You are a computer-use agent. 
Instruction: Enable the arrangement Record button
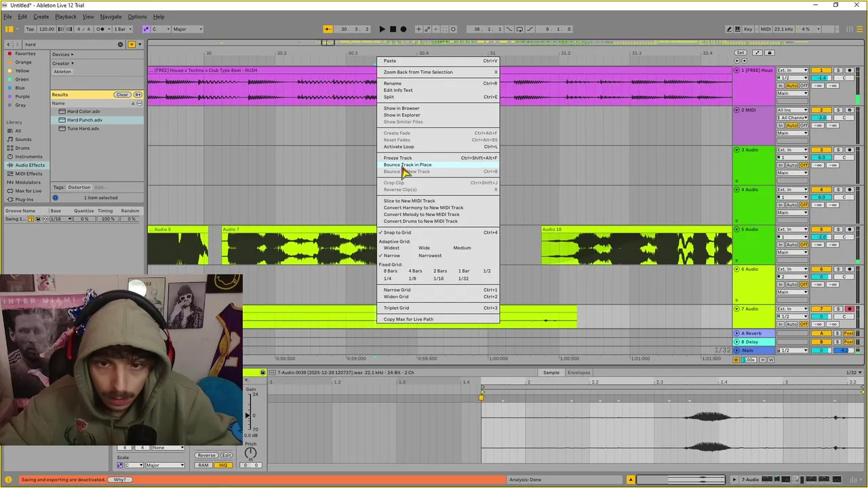tap(403, 29)
